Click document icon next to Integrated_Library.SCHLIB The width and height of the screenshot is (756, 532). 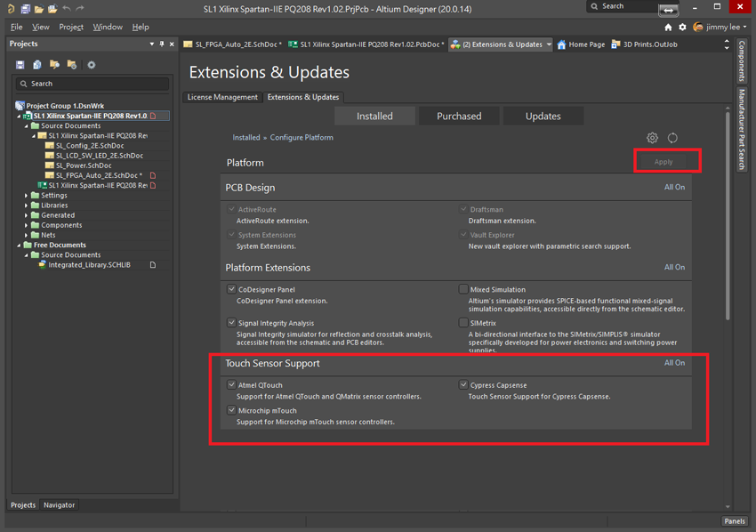(153, 265)
